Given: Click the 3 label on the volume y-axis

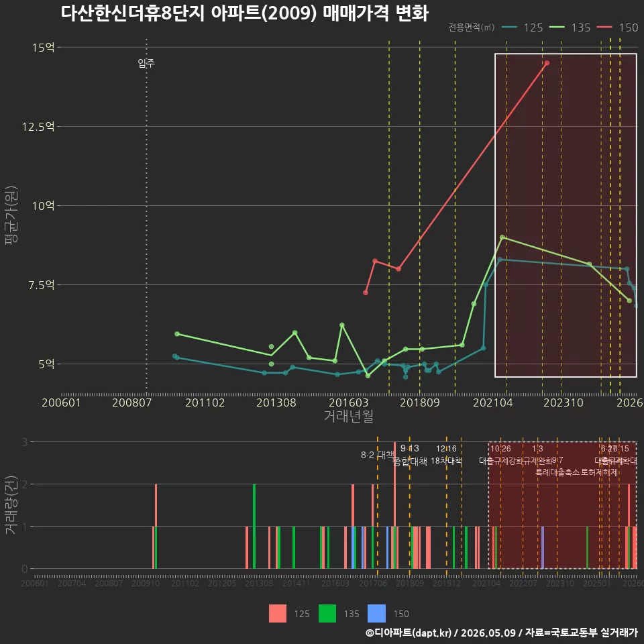Looking at the screenshot, I should tap(25, 442).
